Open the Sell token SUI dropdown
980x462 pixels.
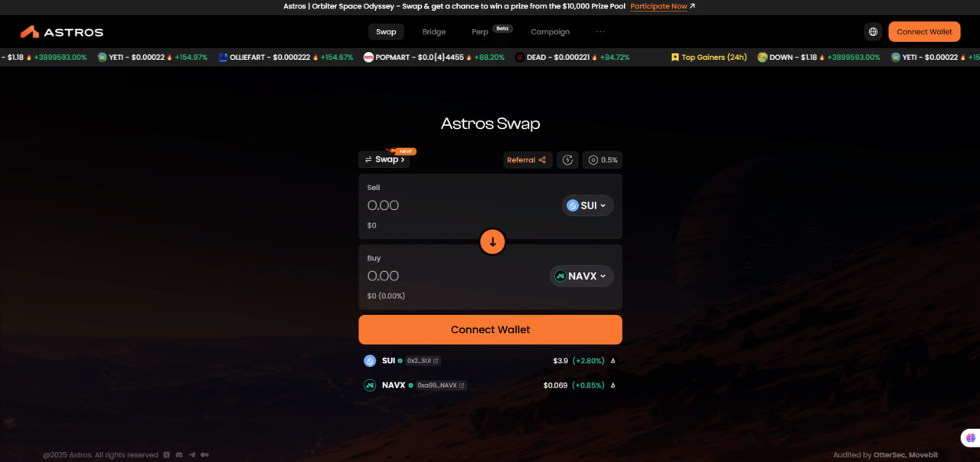[587, 205]
